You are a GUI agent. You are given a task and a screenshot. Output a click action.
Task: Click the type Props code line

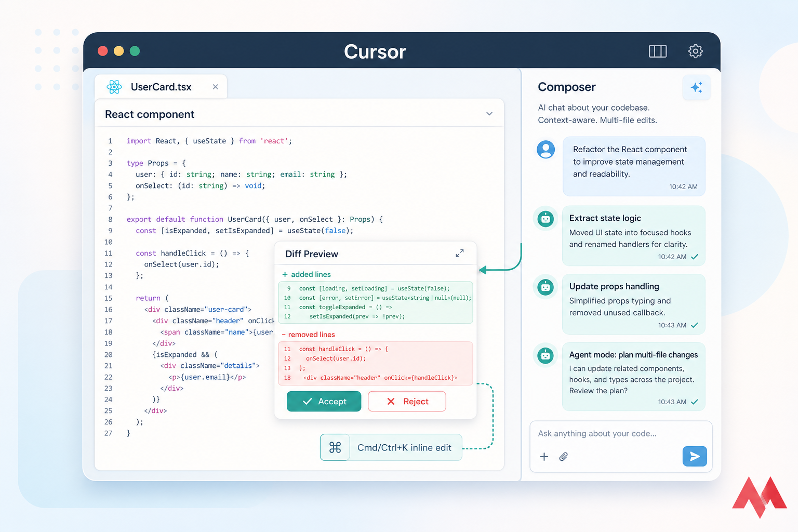[x=156, y=163]
